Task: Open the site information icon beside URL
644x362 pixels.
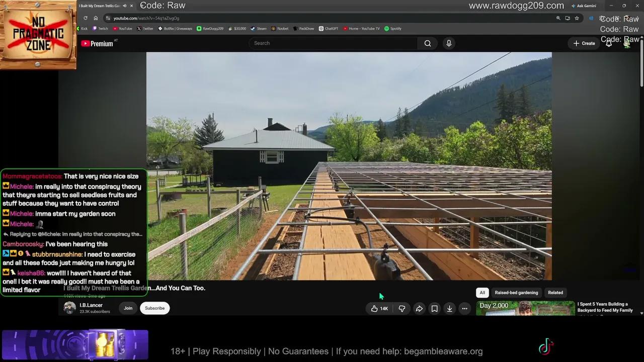Action: [x=108, y=18]
